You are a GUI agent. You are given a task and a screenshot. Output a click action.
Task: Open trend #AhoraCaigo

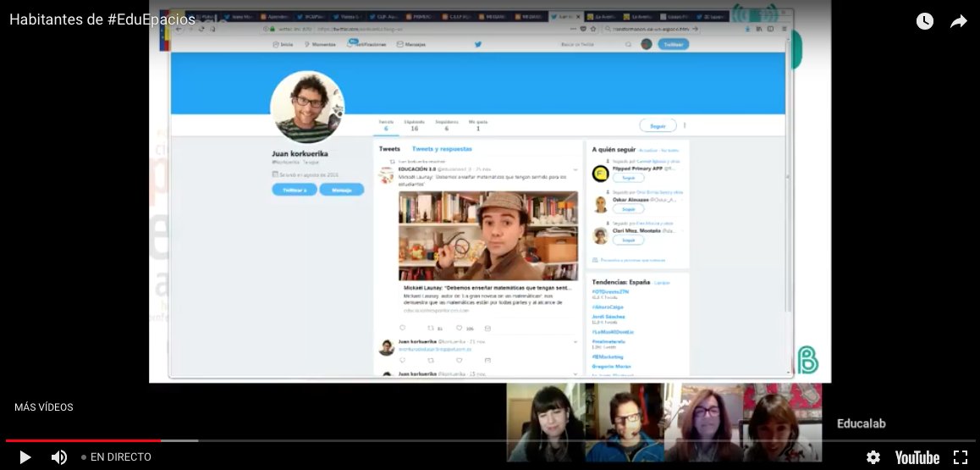click(x=608, y=307)
